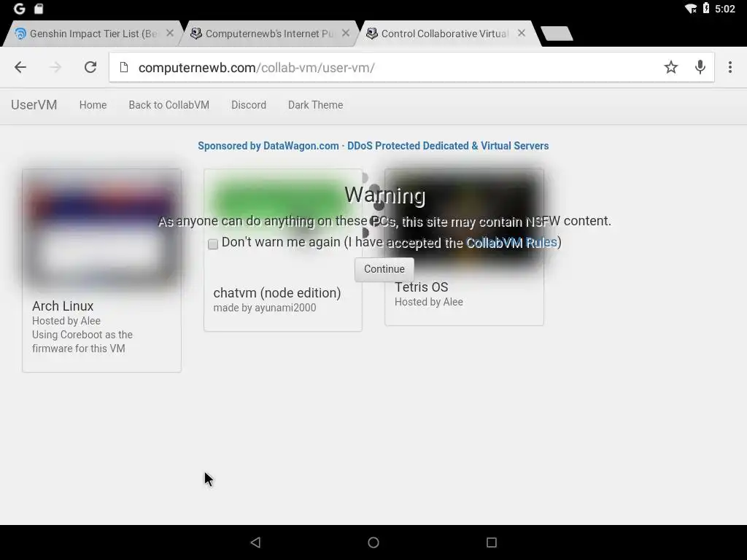Click page info icon in address bar
The width and height of the screenshot is (747, 560).
tap(124, 67)
